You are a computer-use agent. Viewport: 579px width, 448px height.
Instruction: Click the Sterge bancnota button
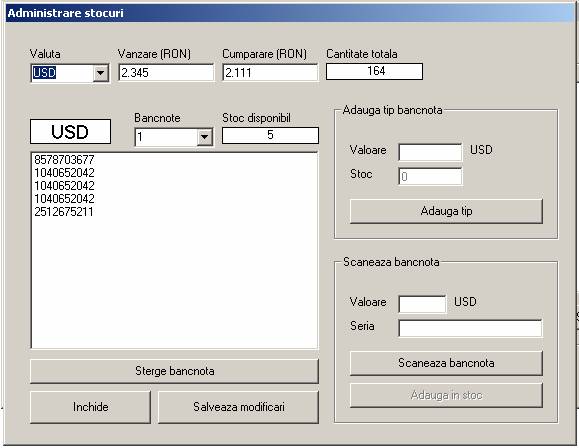pyautogui.click(x=174, y=371)
